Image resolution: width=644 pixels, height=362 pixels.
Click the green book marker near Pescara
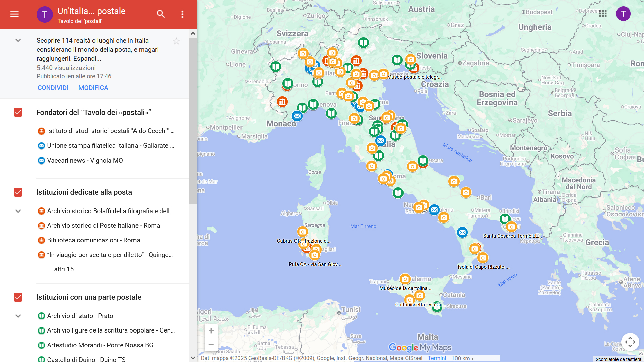[x=423, y=161]
